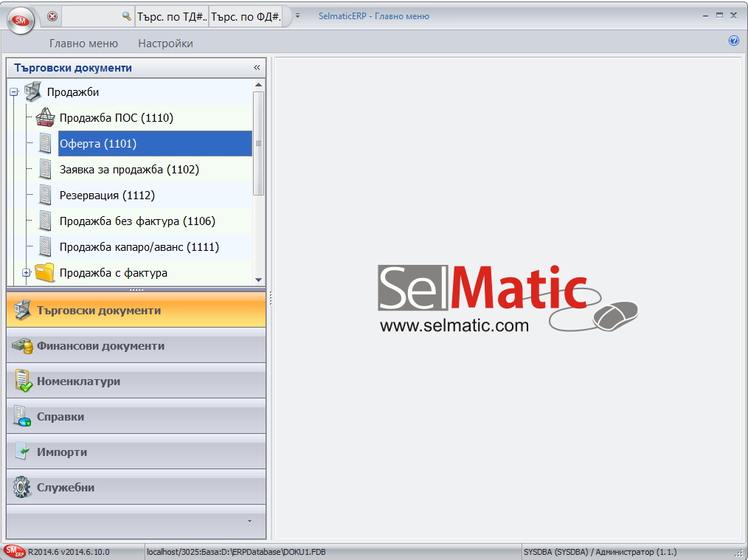Open the Настройки menu

pos(165,44)
